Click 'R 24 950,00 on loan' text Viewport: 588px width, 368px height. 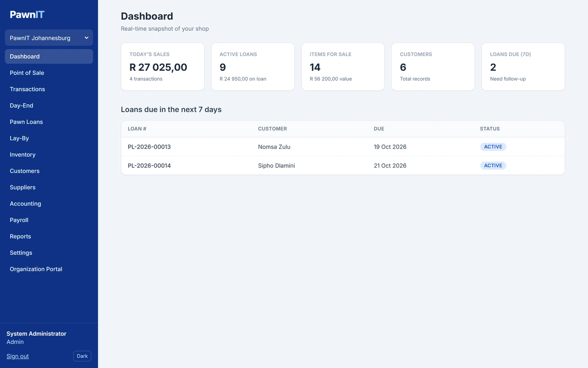tap(243, 79)
